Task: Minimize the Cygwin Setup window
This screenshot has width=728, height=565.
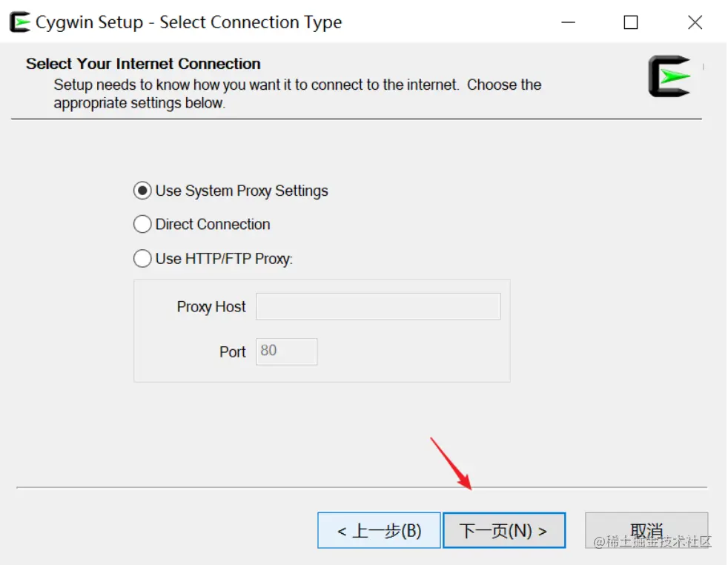Action: (x=569, y=22)
